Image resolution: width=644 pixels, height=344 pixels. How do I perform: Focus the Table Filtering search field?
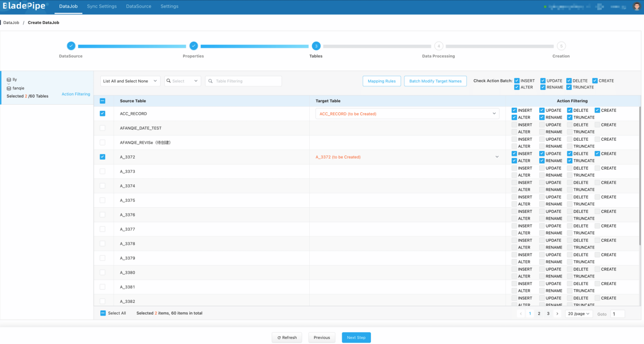tap(244, 81)
